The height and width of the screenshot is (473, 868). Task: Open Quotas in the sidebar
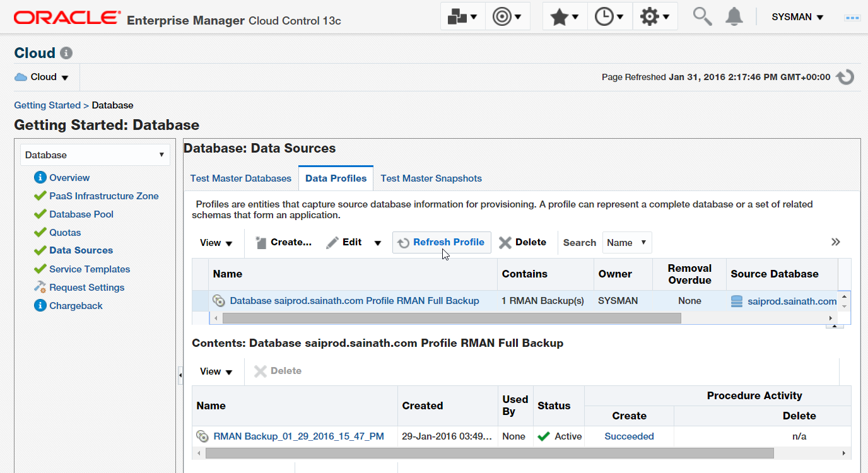pyautogui.click(x=65, y=233)
